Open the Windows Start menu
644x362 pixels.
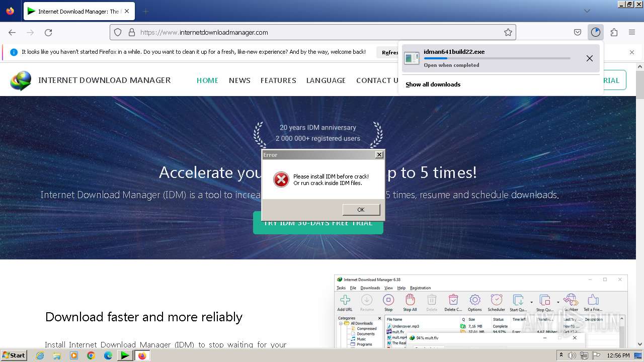tap(14, 355)
